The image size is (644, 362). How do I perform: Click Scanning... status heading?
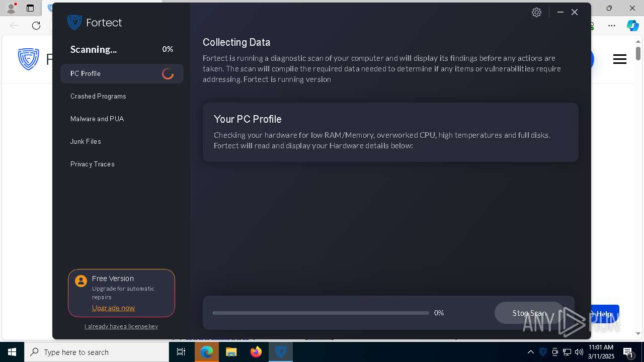94,49
